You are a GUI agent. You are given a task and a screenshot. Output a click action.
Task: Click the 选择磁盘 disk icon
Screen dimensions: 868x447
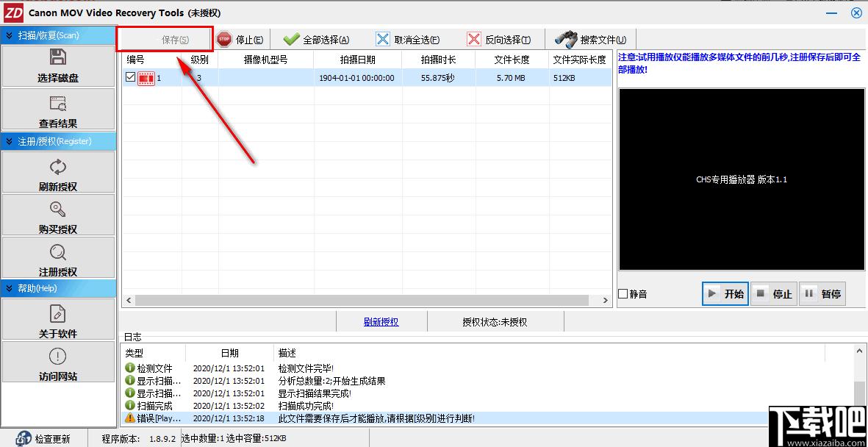coord(57,57)
